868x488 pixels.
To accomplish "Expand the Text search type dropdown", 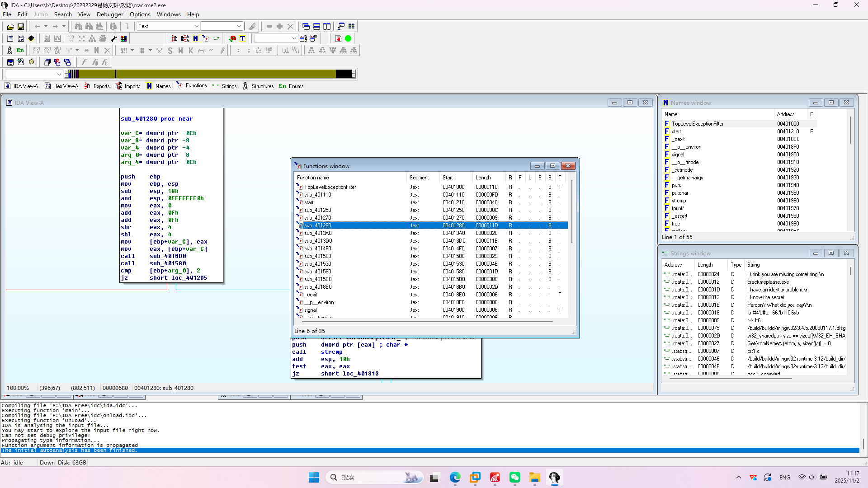I will click(x=196, y=26).
